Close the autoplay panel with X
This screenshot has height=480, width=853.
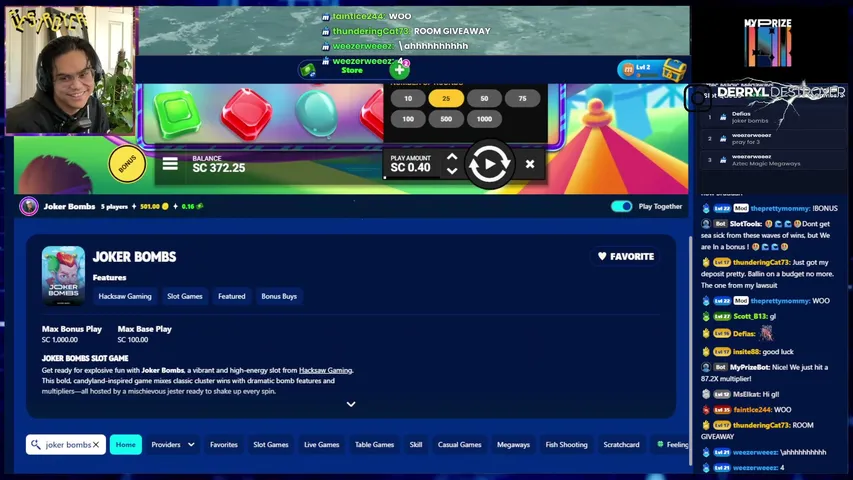point(530,164)
